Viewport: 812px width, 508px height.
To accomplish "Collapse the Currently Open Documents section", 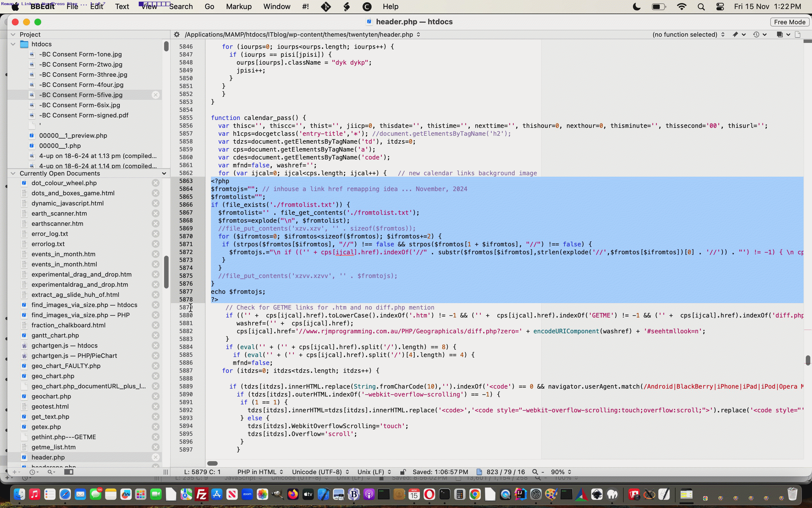I will click(x=13, y=173).
